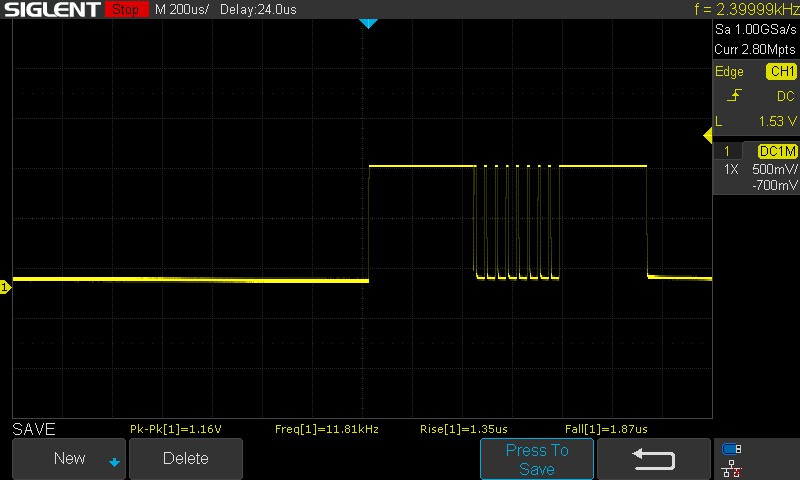
Task: Click the Fall[1]=1.87us measurement
Action: tap(606, 429)
